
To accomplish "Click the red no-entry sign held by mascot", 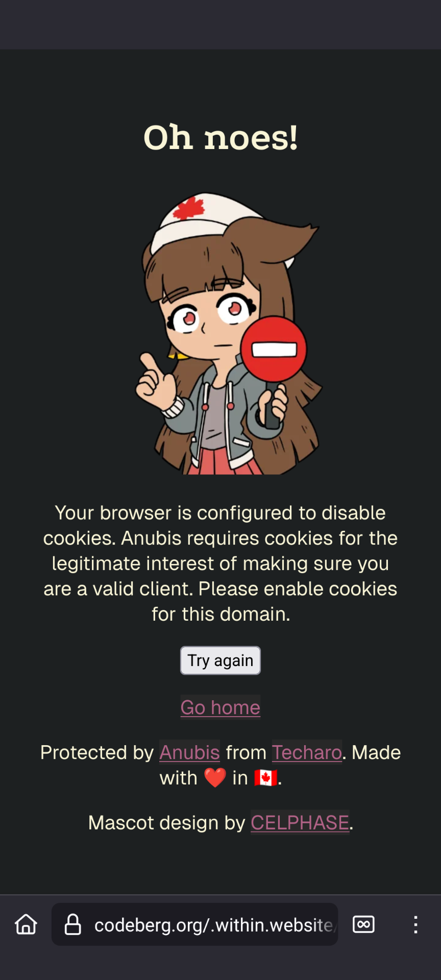I will click(x=274, y=349).
